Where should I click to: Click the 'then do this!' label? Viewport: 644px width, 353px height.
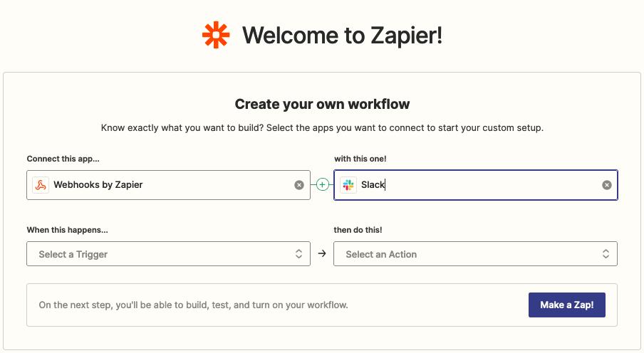point(358,230)
